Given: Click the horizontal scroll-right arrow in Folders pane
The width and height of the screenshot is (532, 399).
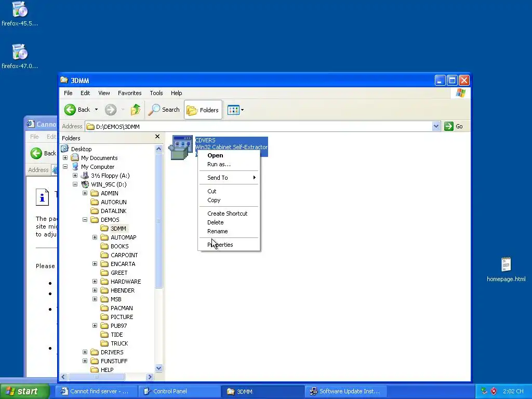Looking at the screenshot, I should [x=150, y=377].
